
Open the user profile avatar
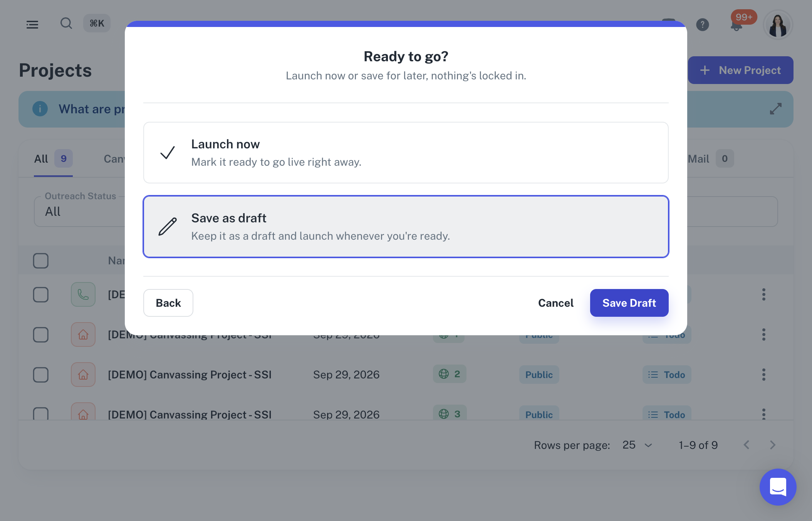(778, 25)
